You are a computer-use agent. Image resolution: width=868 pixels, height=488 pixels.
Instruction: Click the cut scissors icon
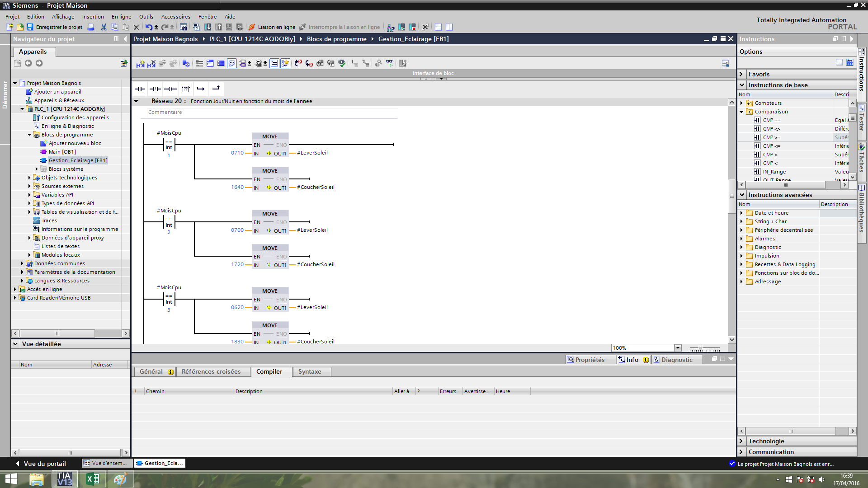(x=104, y=27)
